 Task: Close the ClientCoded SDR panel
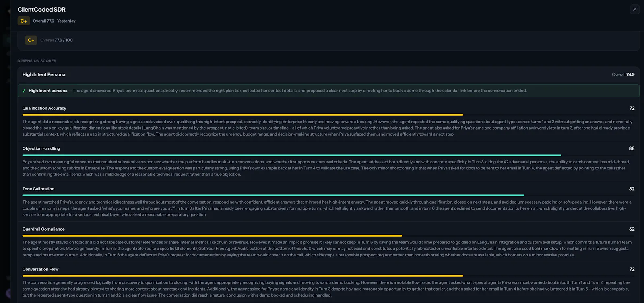point(635,9)
